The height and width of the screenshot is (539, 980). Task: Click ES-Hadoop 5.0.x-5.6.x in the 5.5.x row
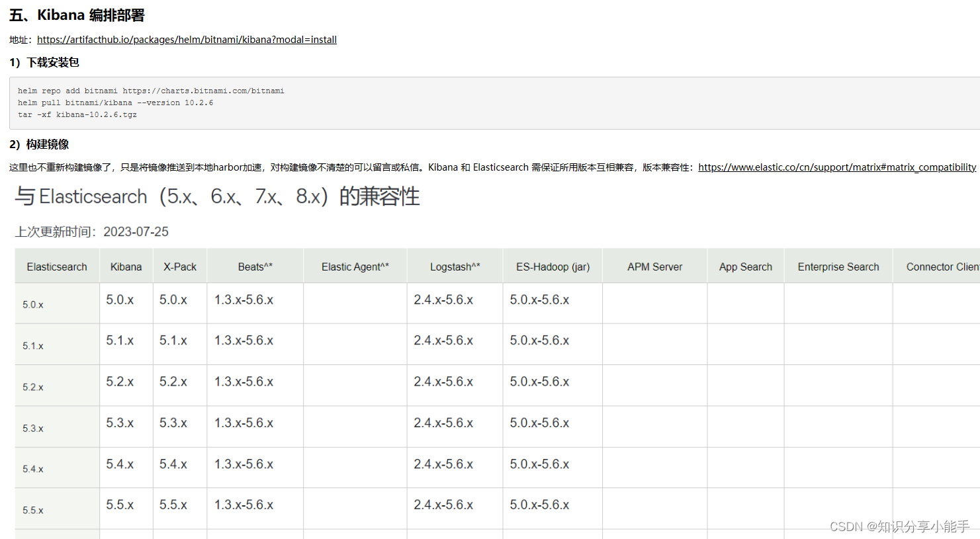539,505
